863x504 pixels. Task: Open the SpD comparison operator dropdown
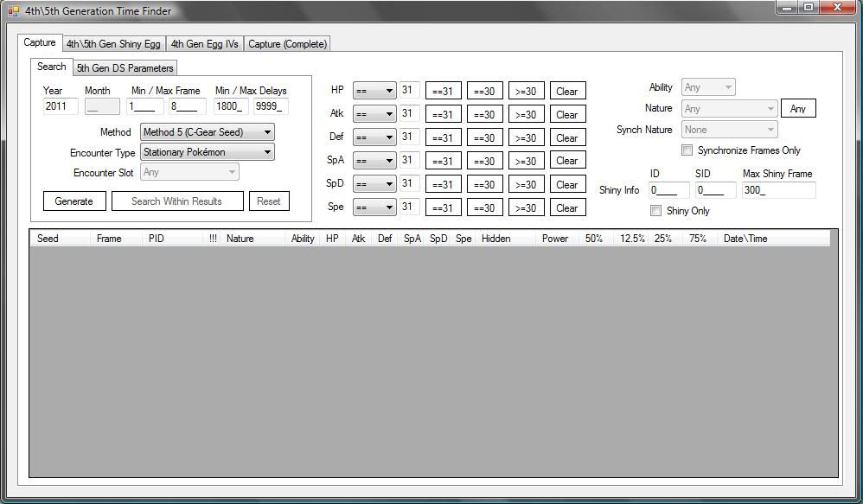pyautogui.click(x=374, y=184)
